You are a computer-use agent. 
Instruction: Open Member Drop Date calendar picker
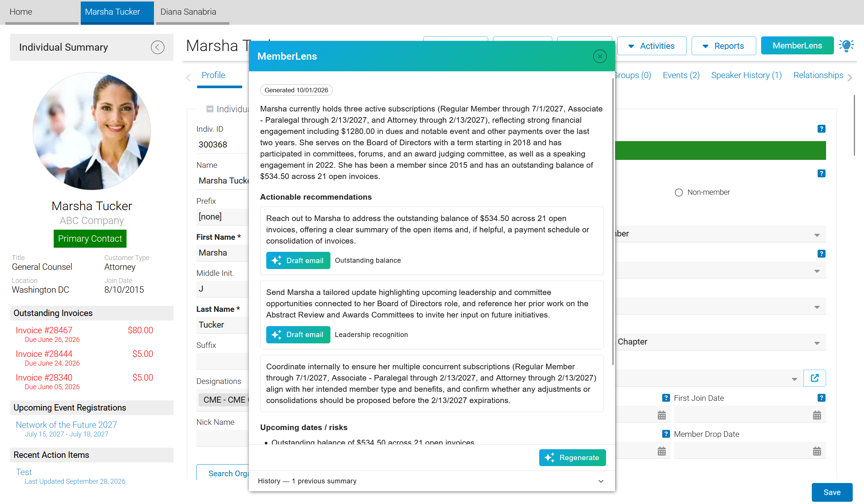pyautogui.click(x=817, y=451)
